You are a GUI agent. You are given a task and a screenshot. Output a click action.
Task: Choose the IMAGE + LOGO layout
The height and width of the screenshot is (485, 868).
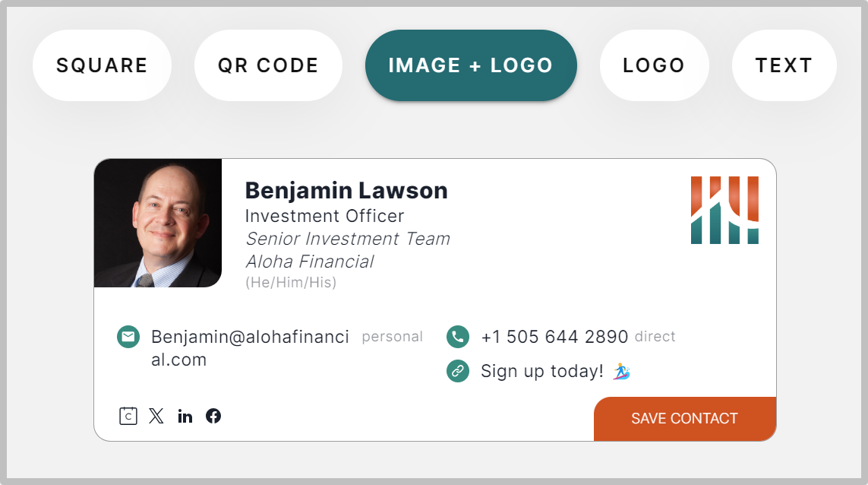[471, 65]
